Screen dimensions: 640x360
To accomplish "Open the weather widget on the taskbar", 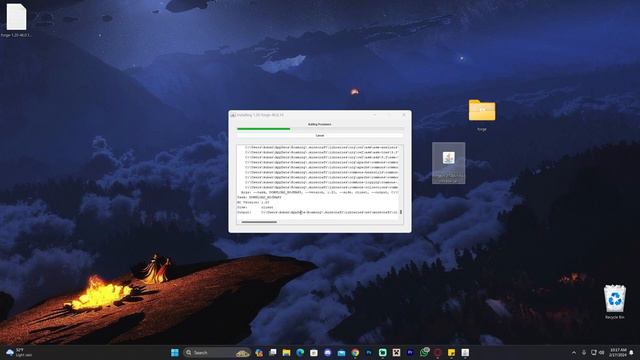I will (18, 352).
